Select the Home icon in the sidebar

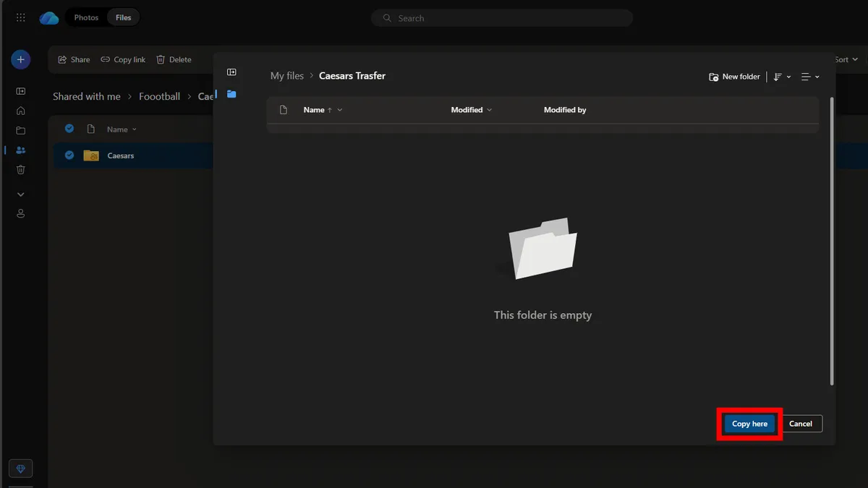pyautogui.click(x=20, y=111)
